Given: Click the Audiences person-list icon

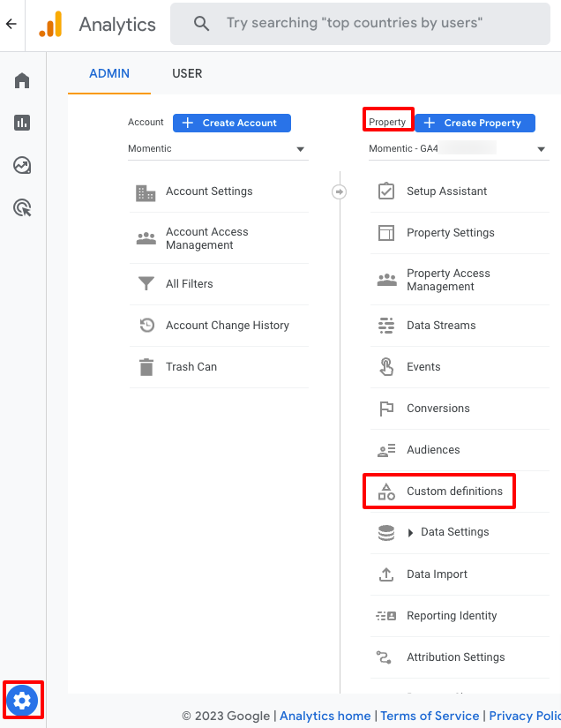Looking at the screenshot, I should click(386, 450).
